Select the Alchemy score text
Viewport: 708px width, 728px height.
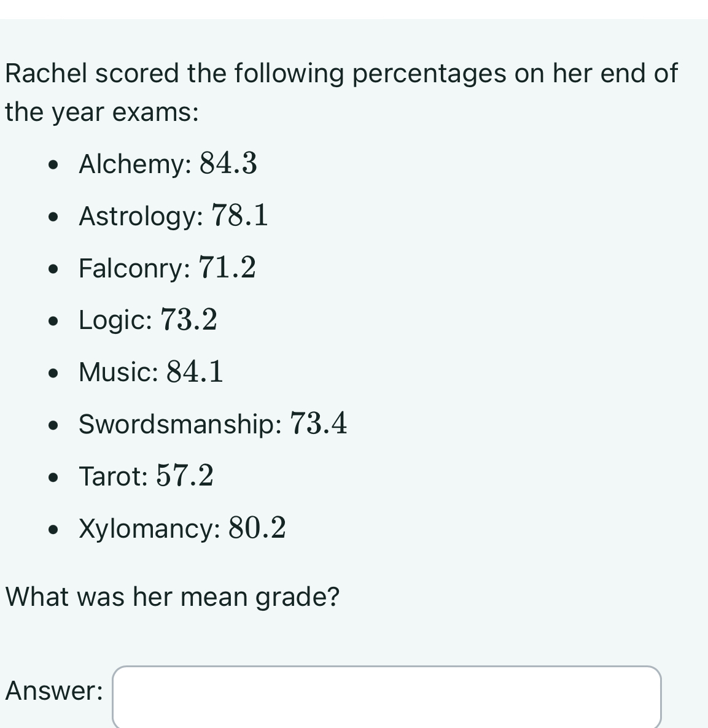click(x=228, y=164)
